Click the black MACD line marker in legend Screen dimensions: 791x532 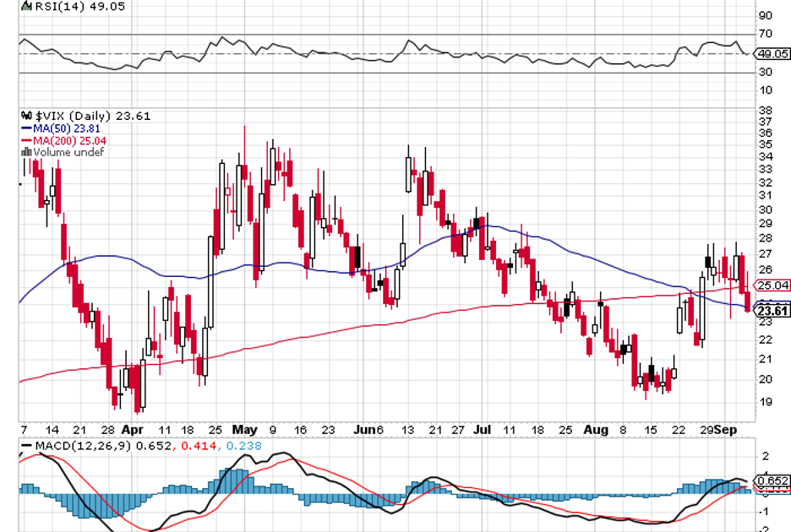25,446
